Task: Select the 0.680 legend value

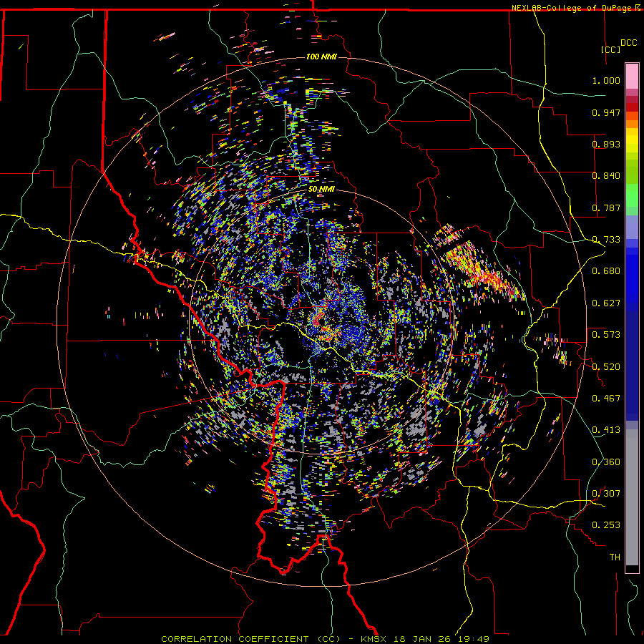Action: point(606,271)
